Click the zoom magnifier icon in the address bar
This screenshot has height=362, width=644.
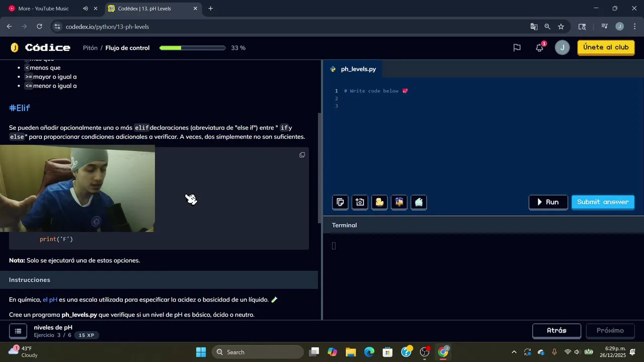click(x=547, y=27)
